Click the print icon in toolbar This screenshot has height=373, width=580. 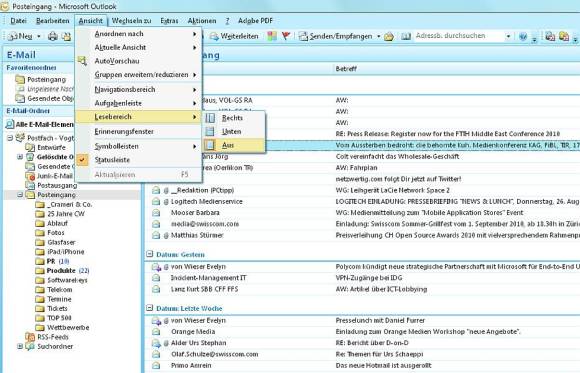[53, 36]
